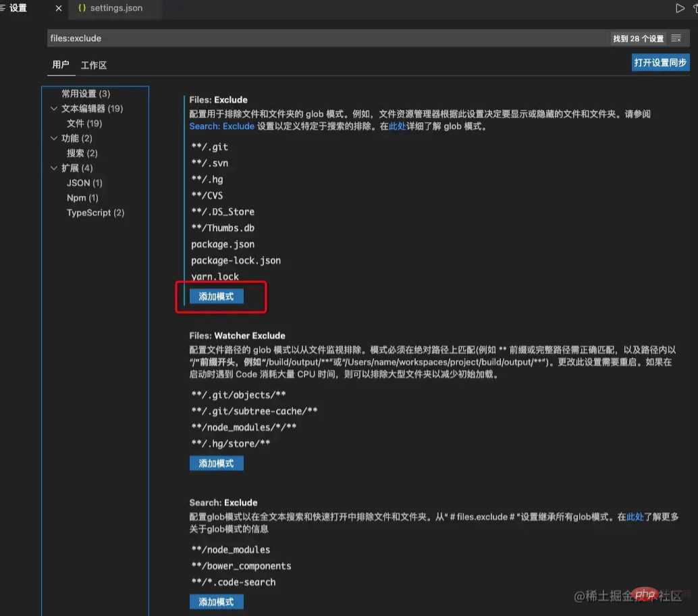Collapse the 功能 tree section
Viewport: 698px width, 616px height.
click(54, 138)
